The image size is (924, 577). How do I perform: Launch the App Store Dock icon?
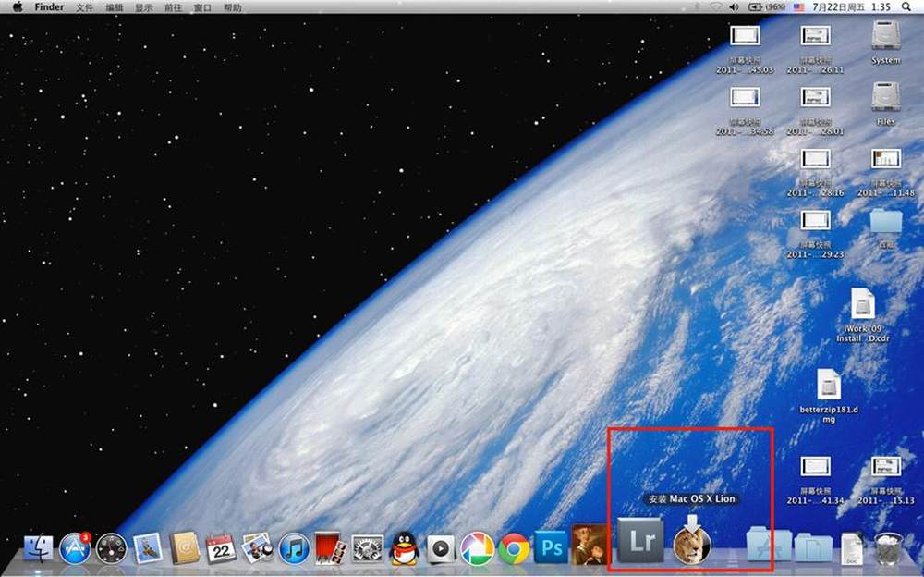pyautogui.click(x=76, y=548)
